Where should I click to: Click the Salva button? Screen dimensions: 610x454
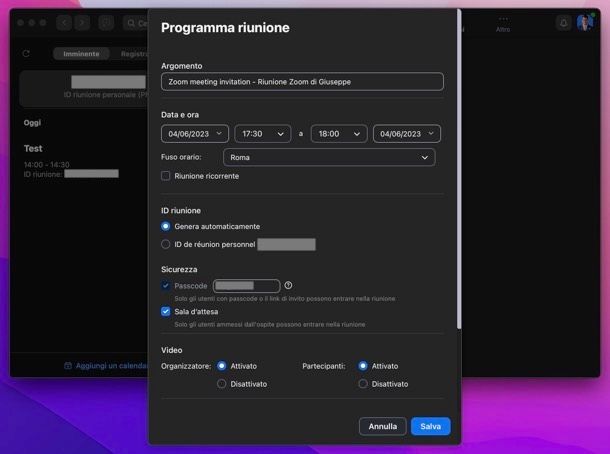430,426
